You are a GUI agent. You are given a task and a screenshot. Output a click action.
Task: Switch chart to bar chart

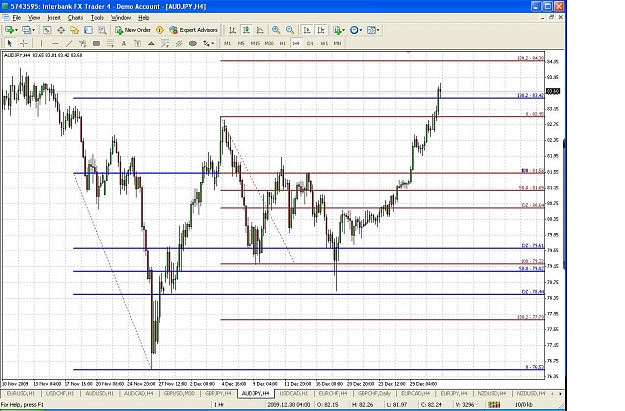(x=232, y=30)
